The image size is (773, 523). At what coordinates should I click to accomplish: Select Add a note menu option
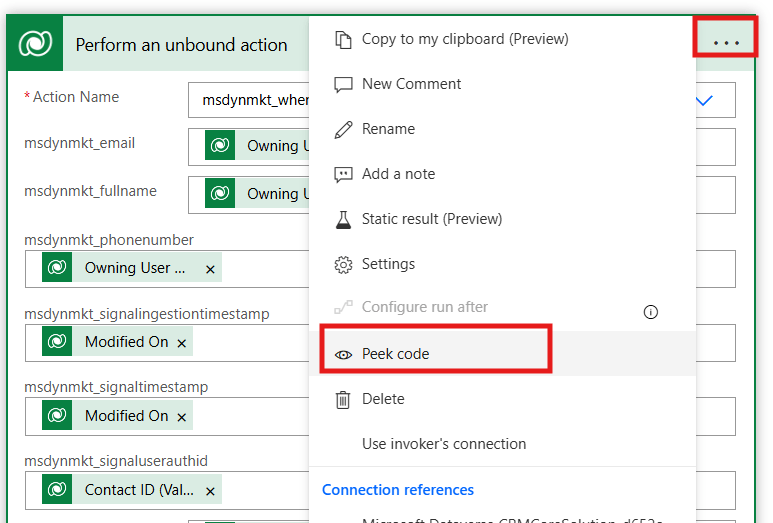[398, 174]
